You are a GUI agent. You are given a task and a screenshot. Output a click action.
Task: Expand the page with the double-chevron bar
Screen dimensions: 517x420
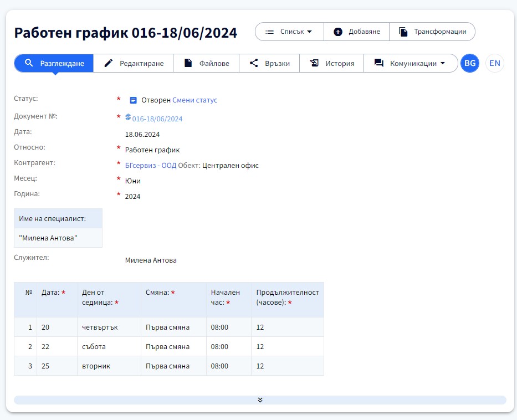[x=260, y=400]
